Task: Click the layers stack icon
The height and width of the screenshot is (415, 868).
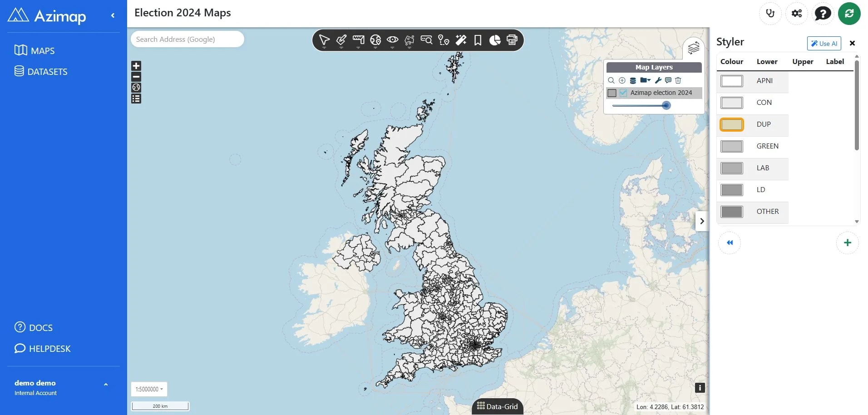Action: point(693,48)
